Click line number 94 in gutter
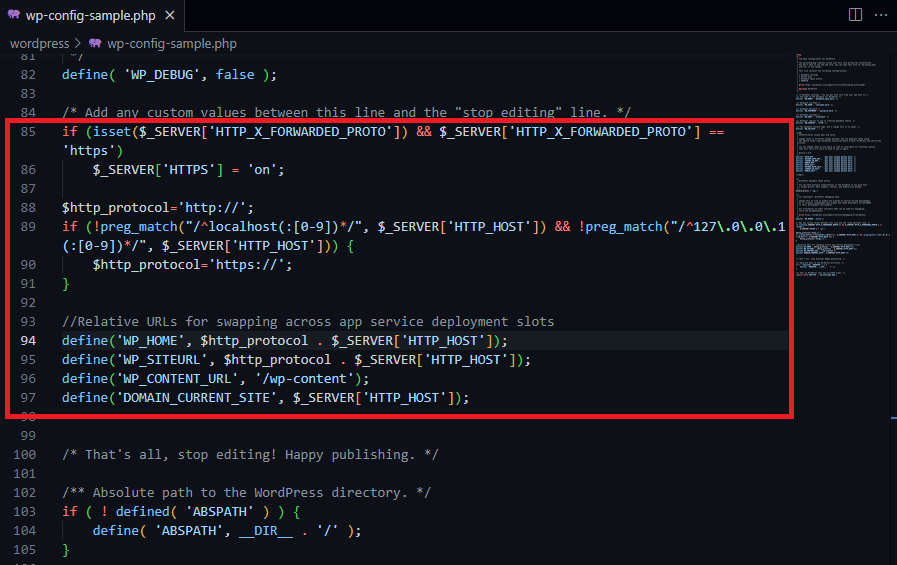The height and width of the screenshot is (565, 897). coord(28,341)
